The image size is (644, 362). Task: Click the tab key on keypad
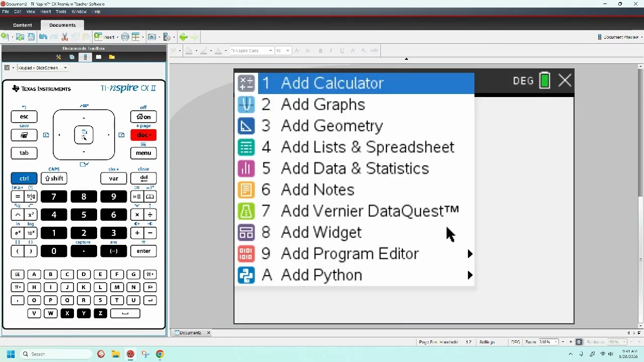click(24, 153)
